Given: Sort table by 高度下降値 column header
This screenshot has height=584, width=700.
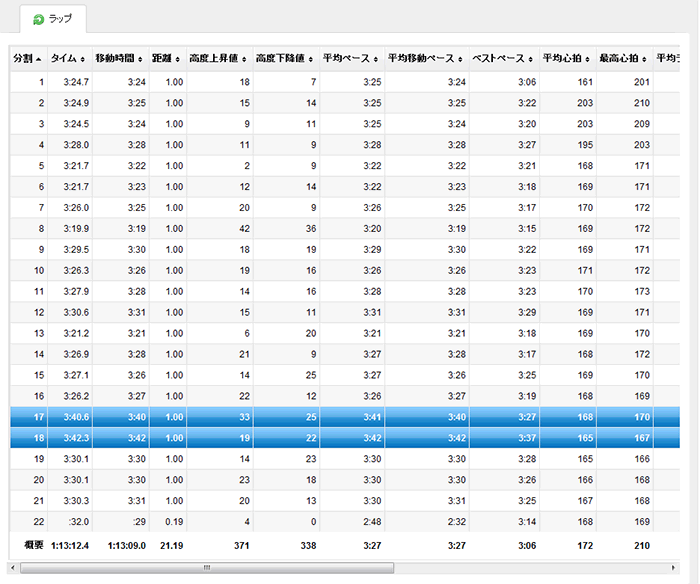Looking at the screenshot, I should coord(283,59).
